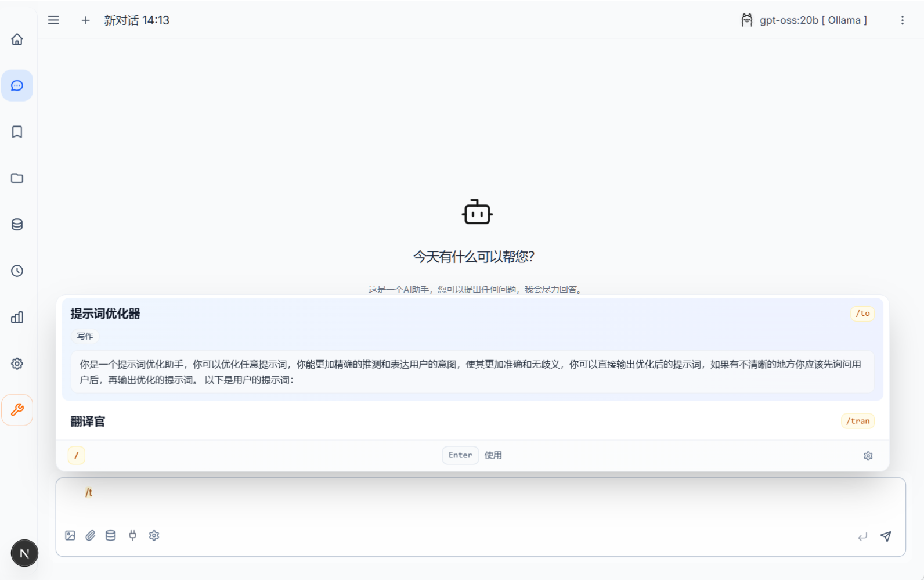Click the plug icon below input
The image size is (924, 580).
(x=133, y=535)
